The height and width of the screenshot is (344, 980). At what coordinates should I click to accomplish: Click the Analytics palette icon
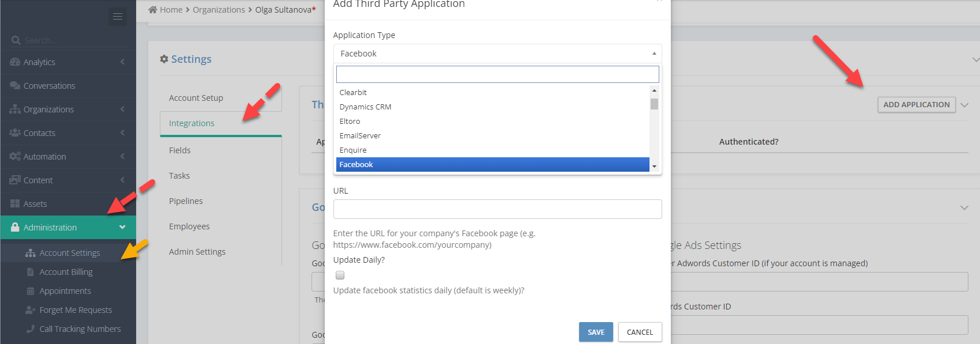(x=15, y=62)
